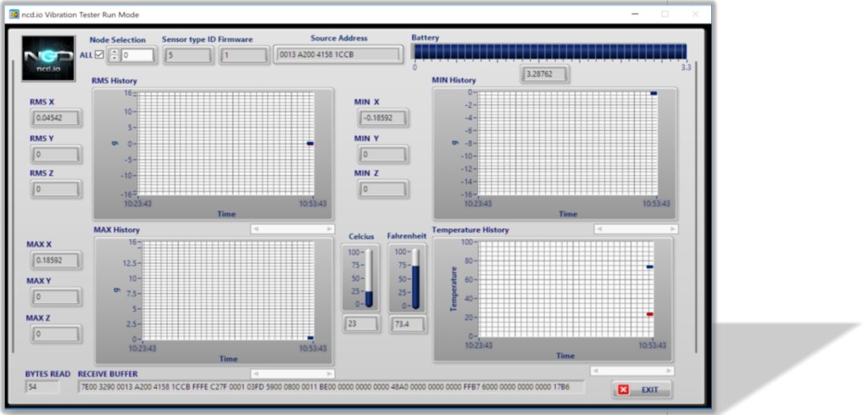Click the MAX Y value field
The height and width of the screenshot is (415, 868).
point(56,296)
